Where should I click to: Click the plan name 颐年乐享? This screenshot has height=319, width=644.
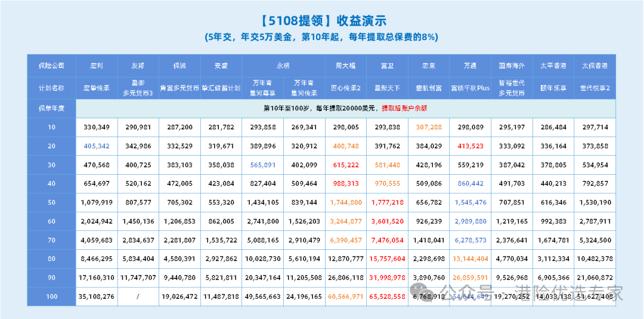(x=553, y=88)
